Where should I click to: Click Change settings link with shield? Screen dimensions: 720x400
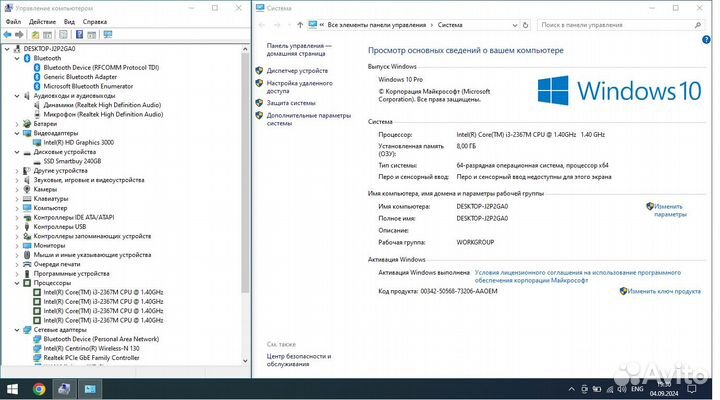(668, 210)
